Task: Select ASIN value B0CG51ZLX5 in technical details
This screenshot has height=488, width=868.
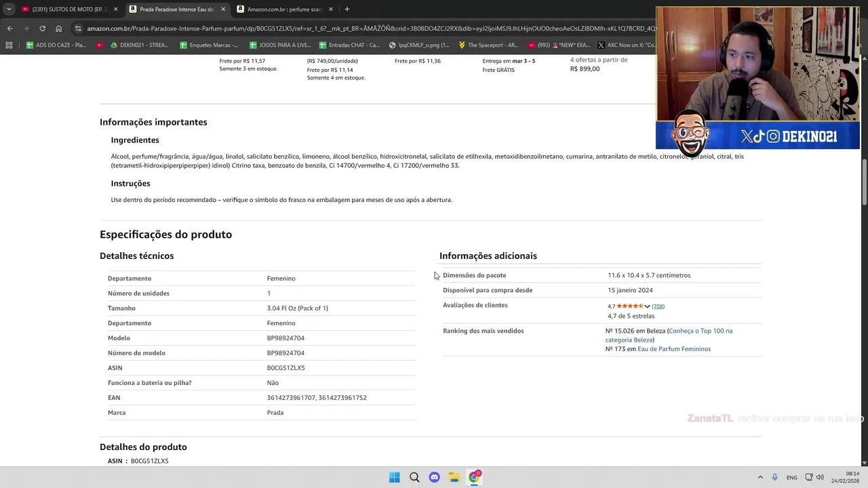Action: point(285,368)
